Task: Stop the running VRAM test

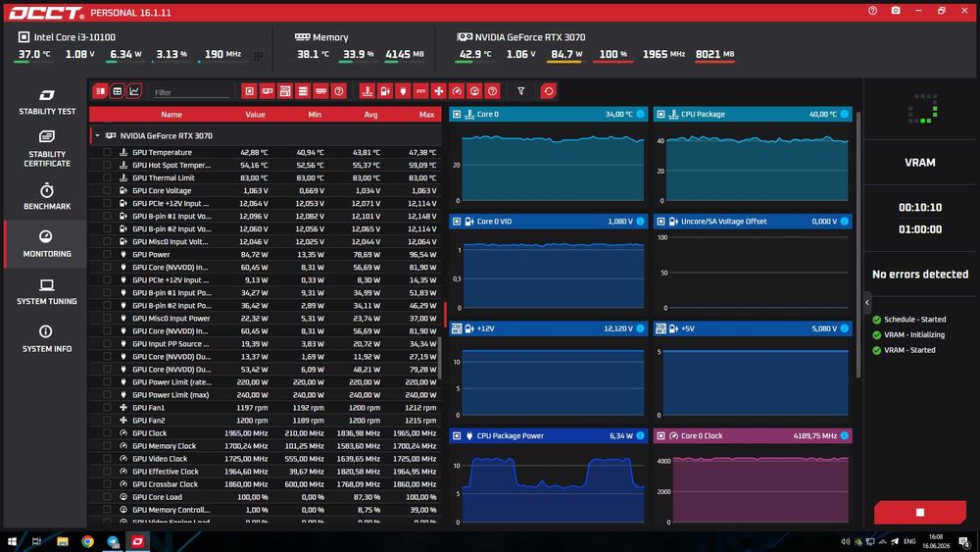Action: [919, 512]
